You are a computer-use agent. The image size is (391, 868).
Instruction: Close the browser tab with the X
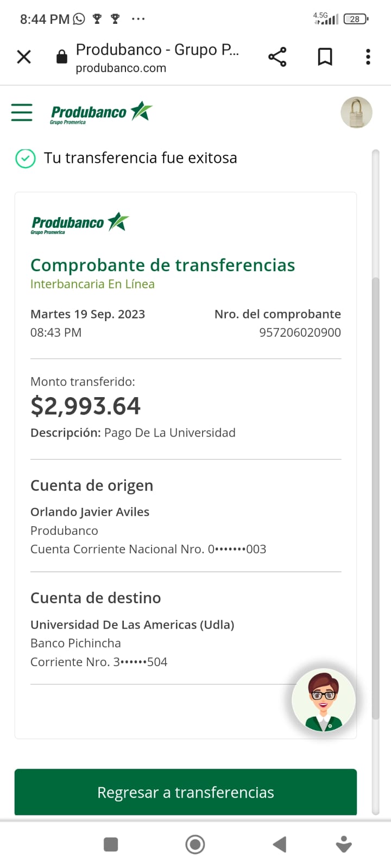[24, 57]
